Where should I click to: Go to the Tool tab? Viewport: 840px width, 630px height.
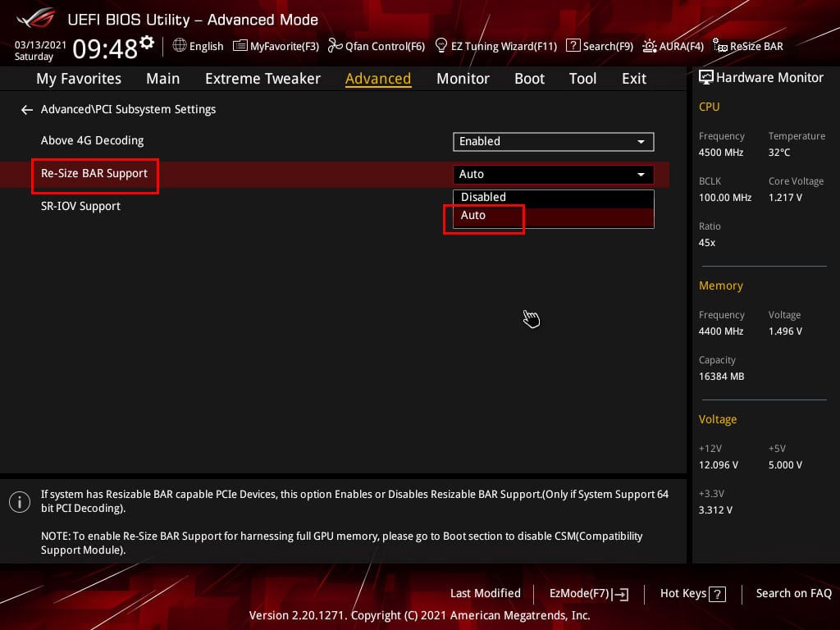click(582, 79)
